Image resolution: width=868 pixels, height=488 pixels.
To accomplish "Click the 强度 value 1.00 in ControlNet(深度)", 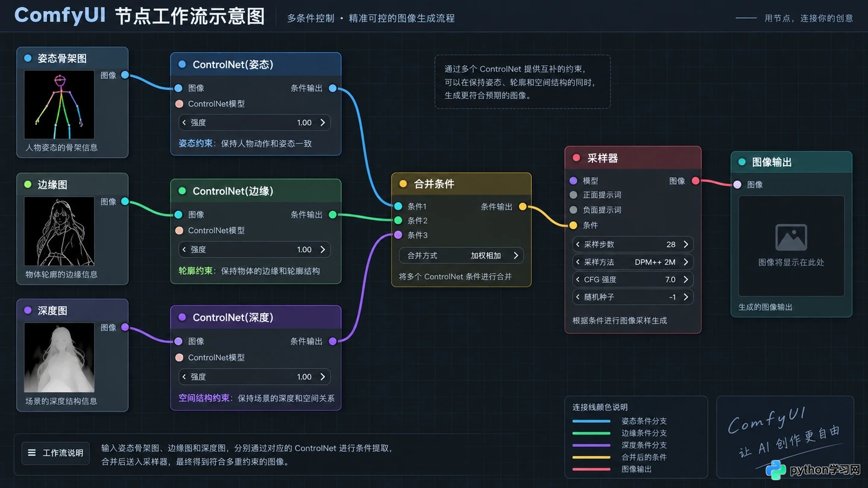I will (x=304, y=377).
